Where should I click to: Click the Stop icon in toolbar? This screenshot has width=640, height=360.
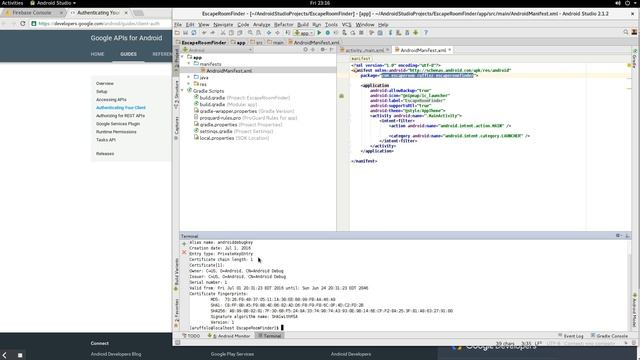pyautogui.click(x=361, y=33)
